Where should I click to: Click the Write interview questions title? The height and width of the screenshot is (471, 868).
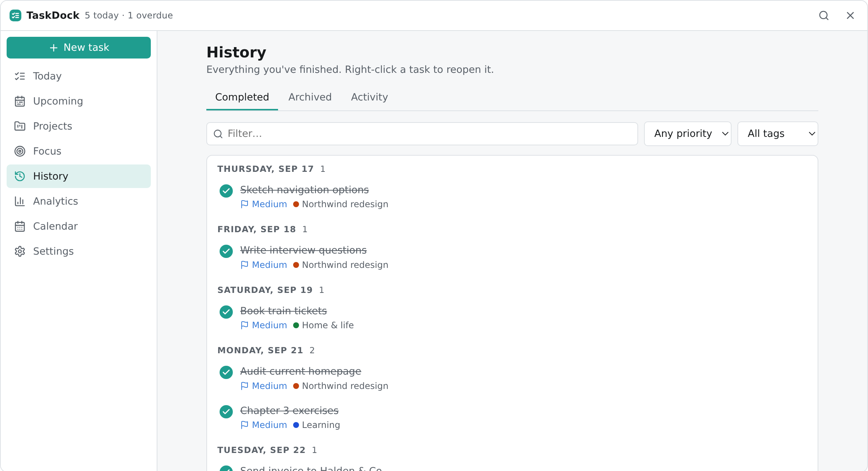click(303, 250)
